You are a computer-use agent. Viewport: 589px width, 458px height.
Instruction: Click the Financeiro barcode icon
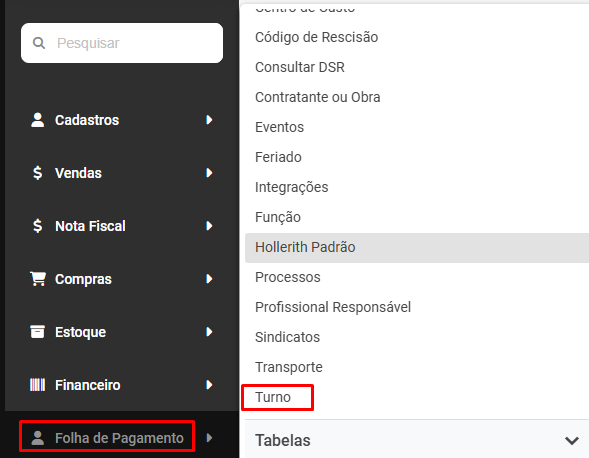click(x=38, y=385)
